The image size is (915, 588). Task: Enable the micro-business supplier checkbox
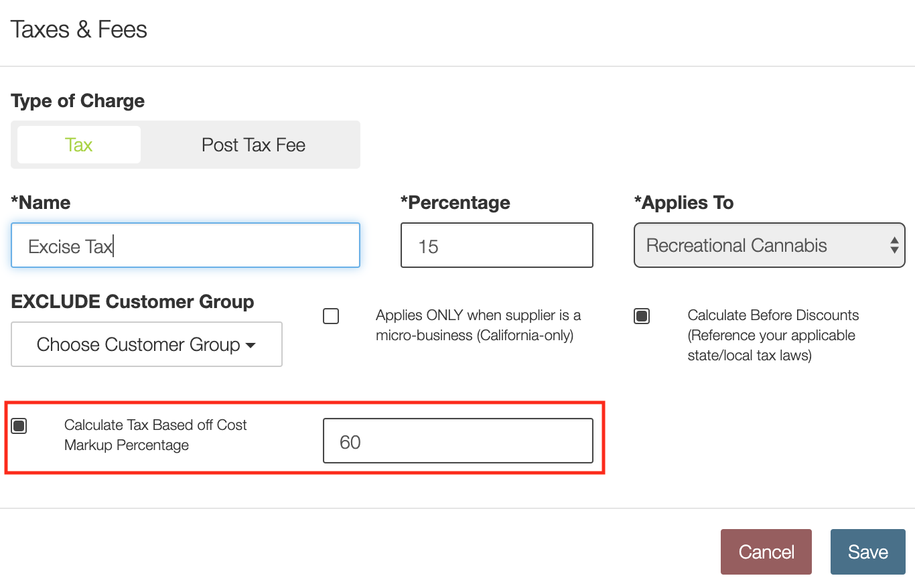pos(331,316)
